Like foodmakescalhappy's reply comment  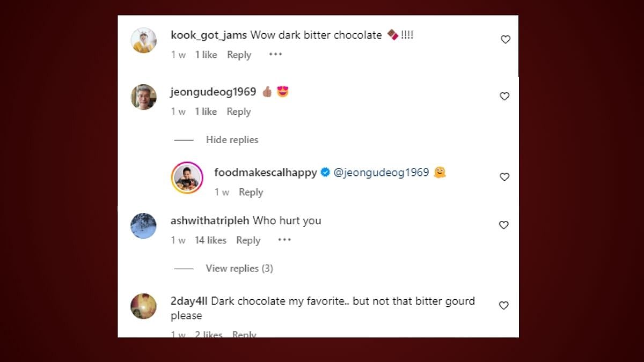pyautogui.click(x=504, y=177)
